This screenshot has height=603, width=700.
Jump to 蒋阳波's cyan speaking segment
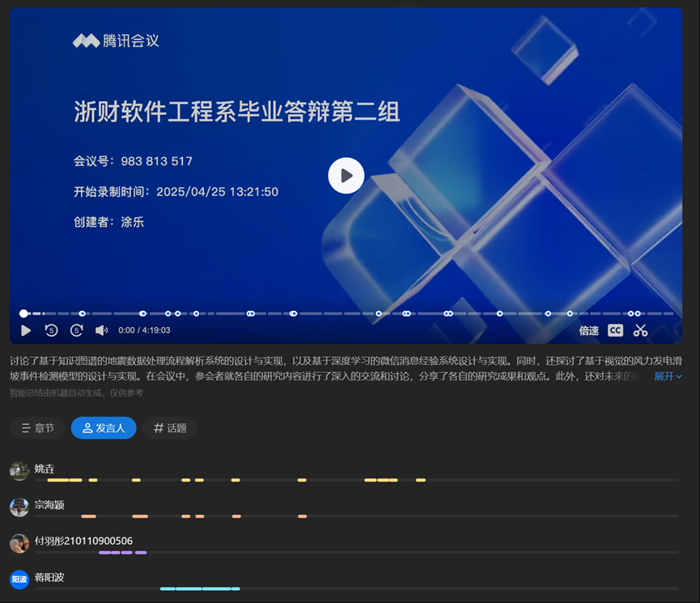click(199, 588)
